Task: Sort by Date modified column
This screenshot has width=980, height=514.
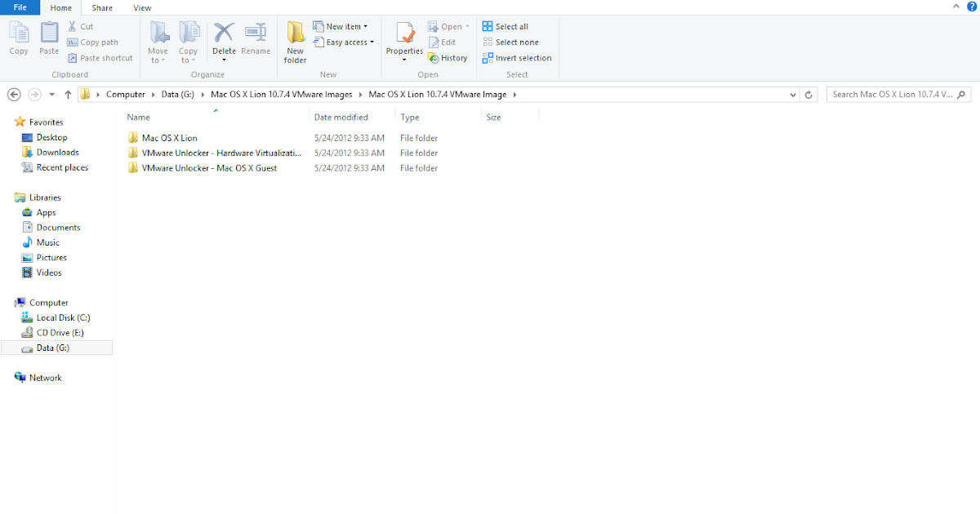Action: click(341, 117)
